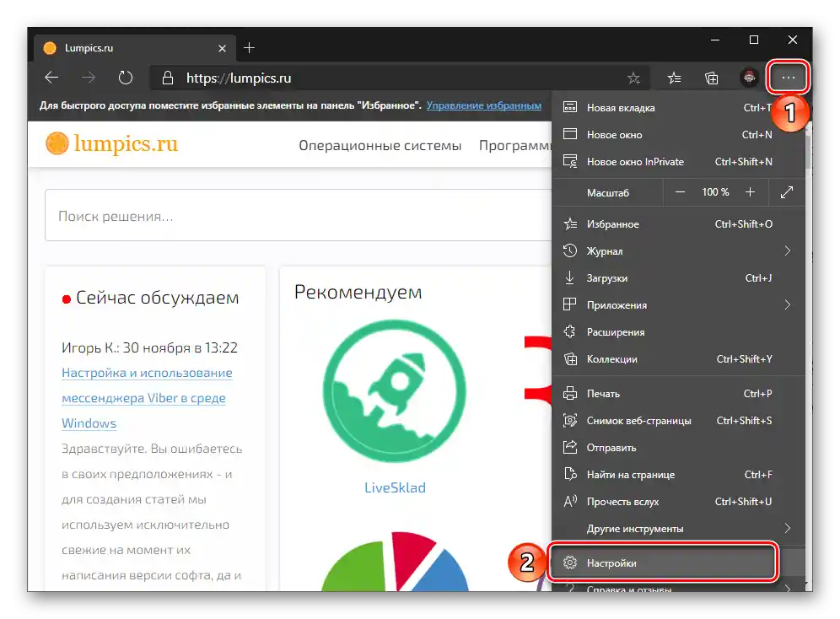Open the Программы navigation item

coord(514,146)
